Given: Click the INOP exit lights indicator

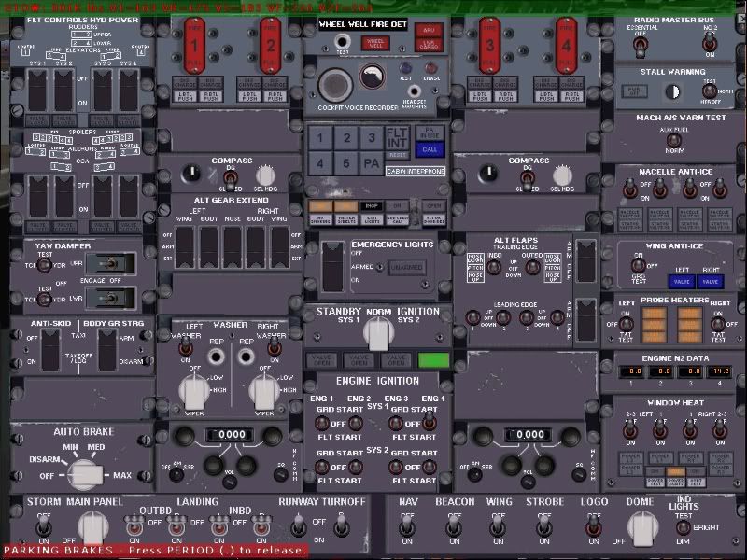Looking at the screenshot, I should click(372, 206).
